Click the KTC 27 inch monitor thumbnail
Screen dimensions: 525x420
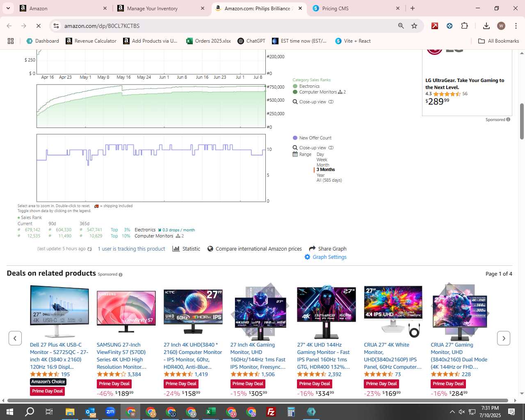[193, 311]
